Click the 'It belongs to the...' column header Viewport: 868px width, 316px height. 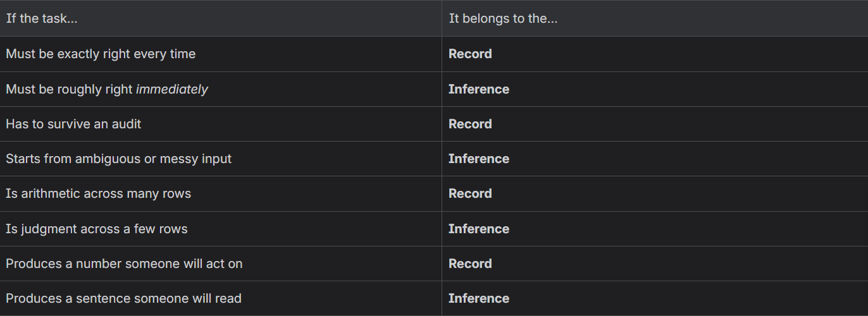coord(655,18)
